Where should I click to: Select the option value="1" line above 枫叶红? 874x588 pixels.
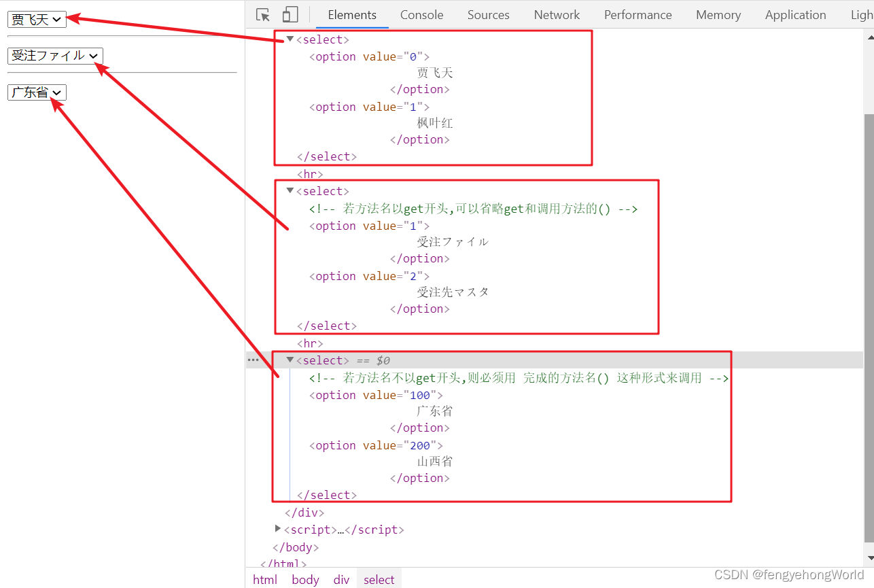coord(370,107)
